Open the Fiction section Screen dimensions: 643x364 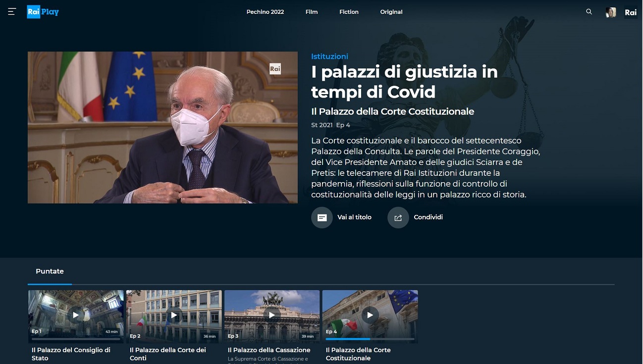[349, 11]
